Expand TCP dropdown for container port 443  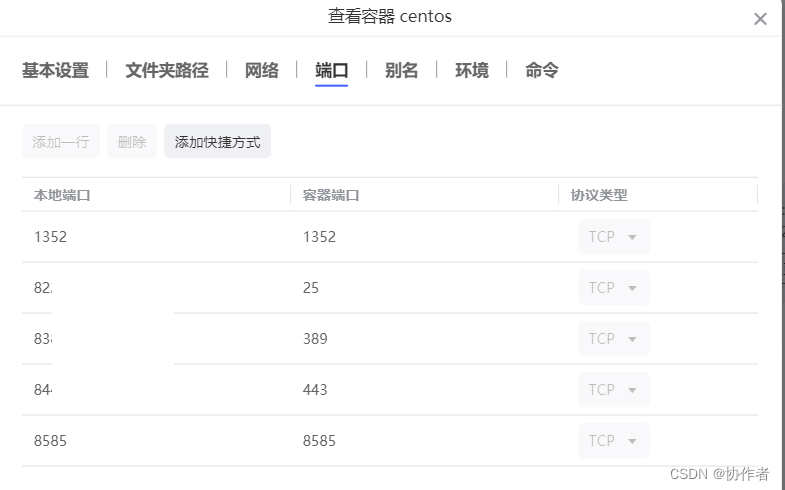(613, 390)
